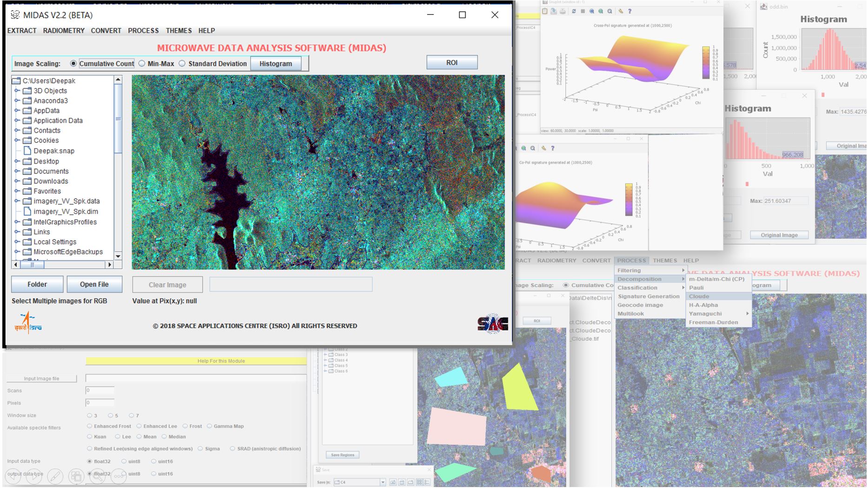Expand the Yamaguchi submenu arrow
This screenshot has height=488, width=868.
[748, 314]
